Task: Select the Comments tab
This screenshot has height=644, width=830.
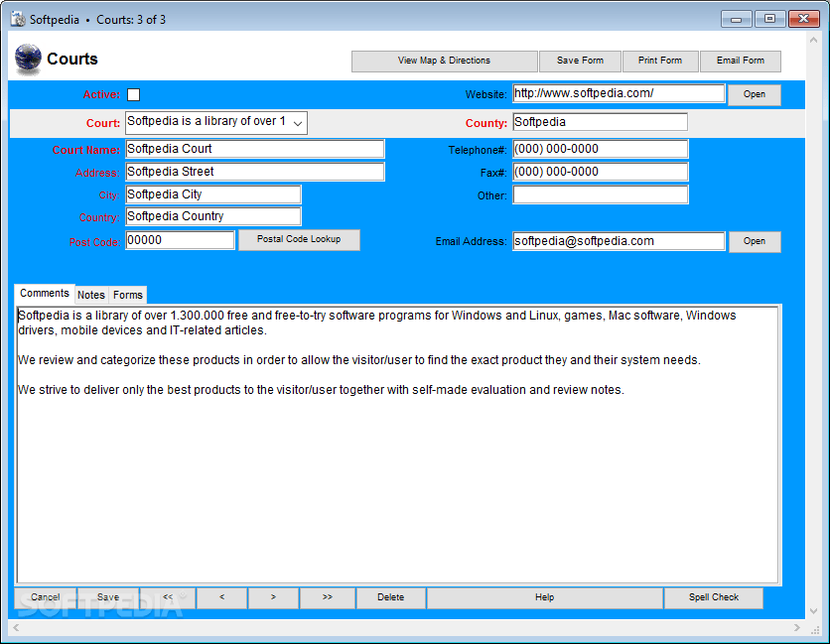Action: click(44, 293)
